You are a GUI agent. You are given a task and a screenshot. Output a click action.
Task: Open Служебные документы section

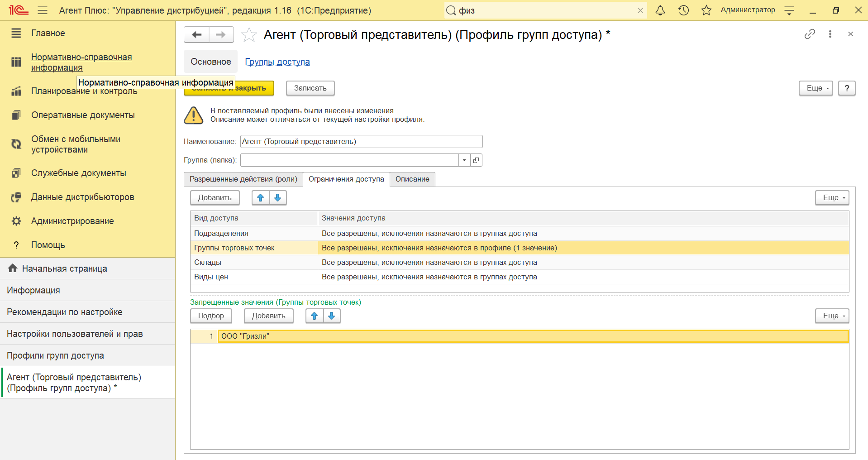(x=78, y=173)
